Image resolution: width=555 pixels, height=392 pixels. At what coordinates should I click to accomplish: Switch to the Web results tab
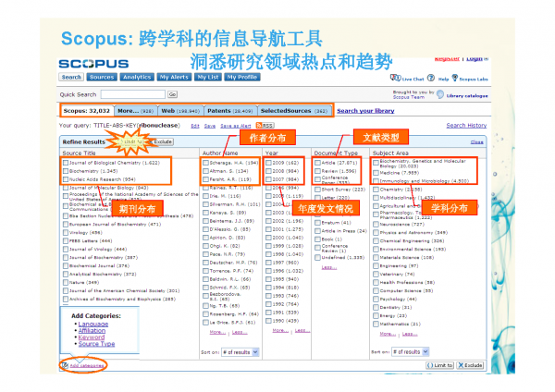click(x=180, y=111)
